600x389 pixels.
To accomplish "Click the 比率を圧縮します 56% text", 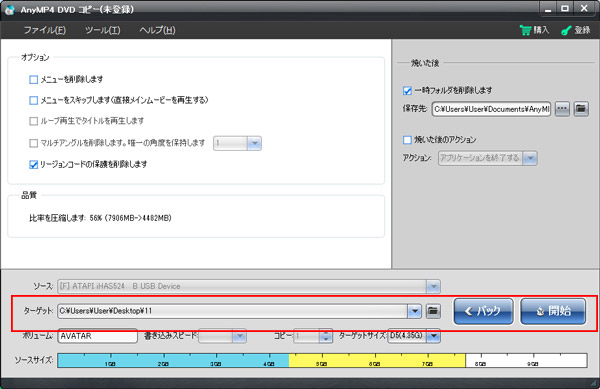I will 100,218.
